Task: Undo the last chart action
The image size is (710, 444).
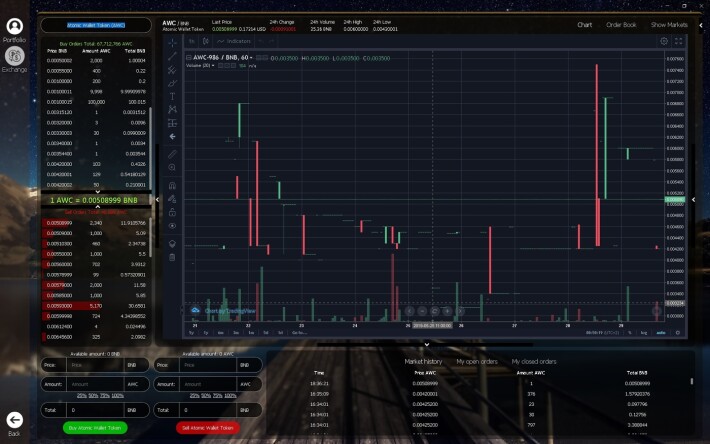Action: click(261, 41)
